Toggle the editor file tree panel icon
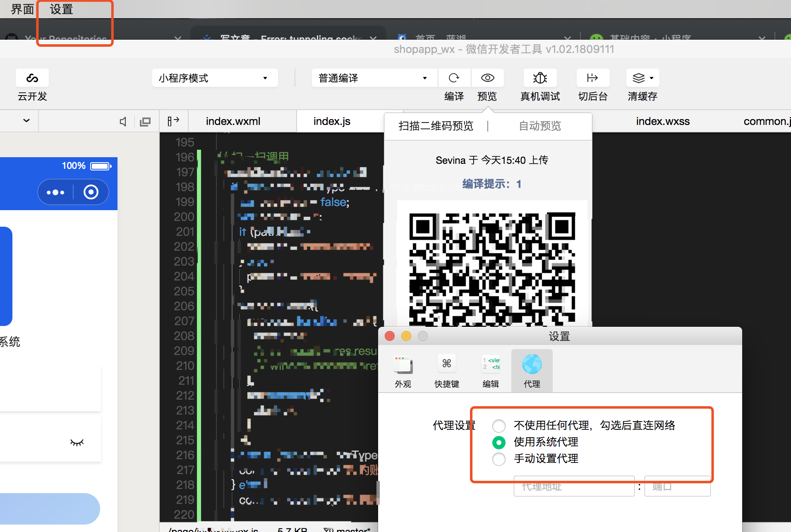 (x=173, y=121)
